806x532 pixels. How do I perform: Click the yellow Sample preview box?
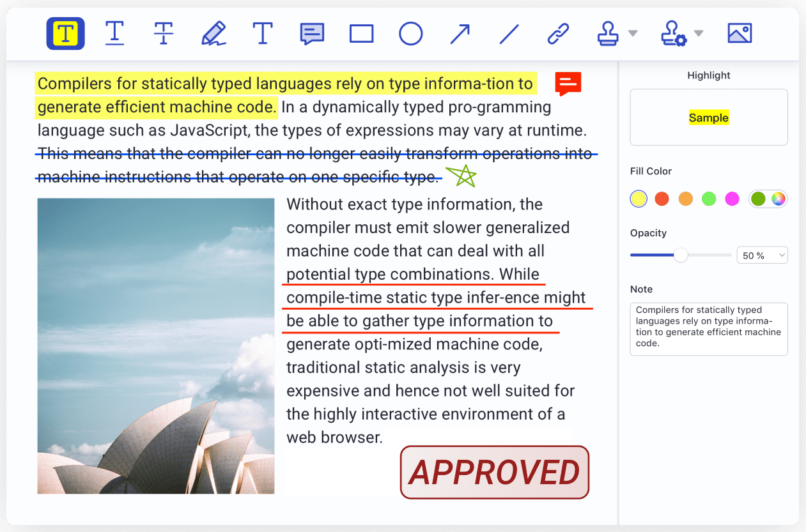click(708, 118)
